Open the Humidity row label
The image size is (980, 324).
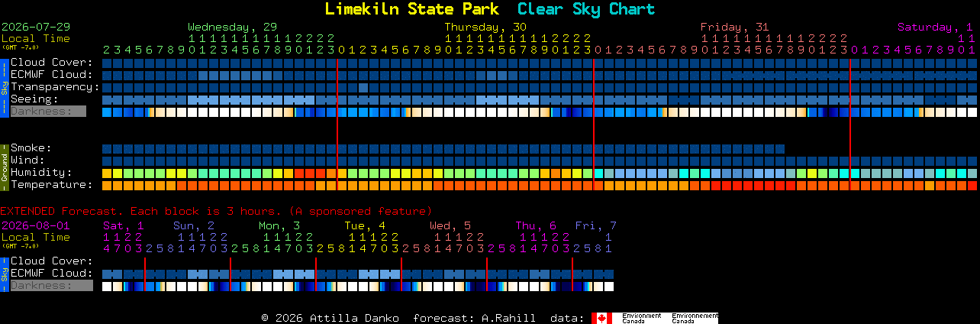[41, 173]
